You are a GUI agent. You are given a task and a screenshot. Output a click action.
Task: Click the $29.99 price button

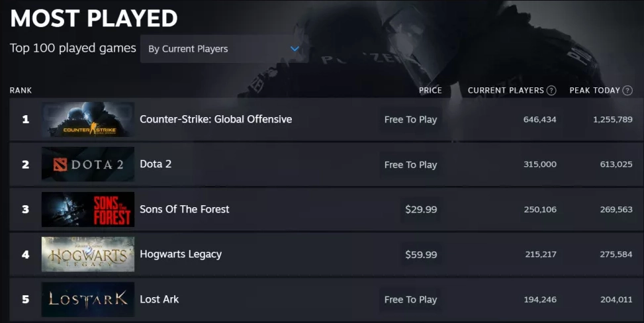421,209
